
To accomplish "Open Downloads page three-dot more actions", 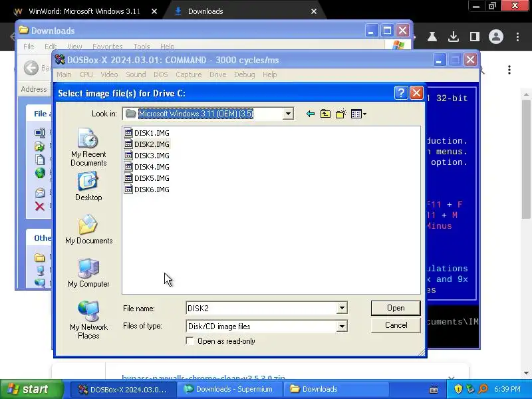I will [509, 70].
